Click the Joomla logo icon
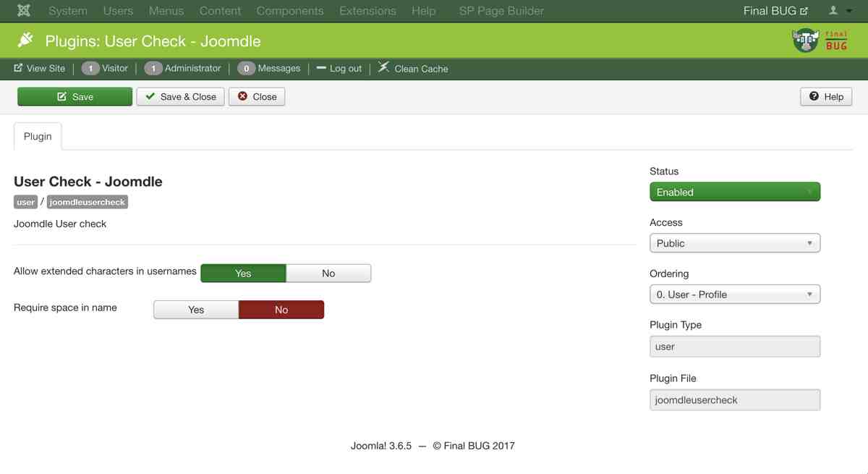 click(x=24, y=11)
